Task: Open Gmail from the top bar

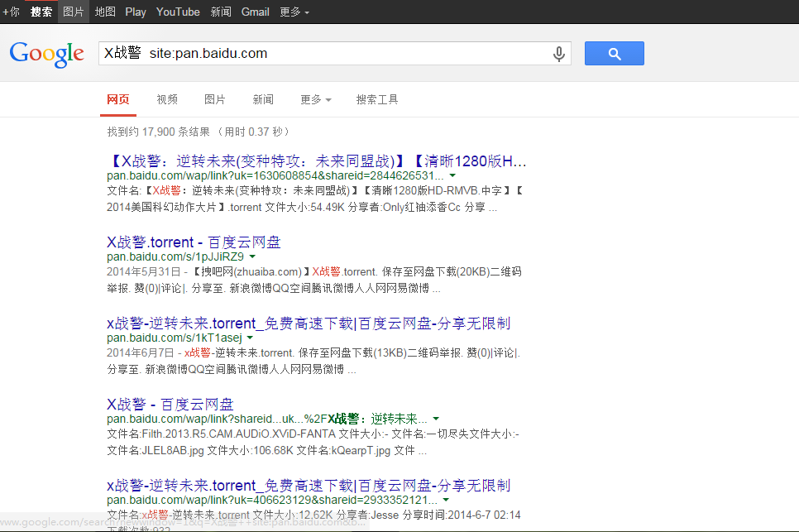Action: (255, 12)
